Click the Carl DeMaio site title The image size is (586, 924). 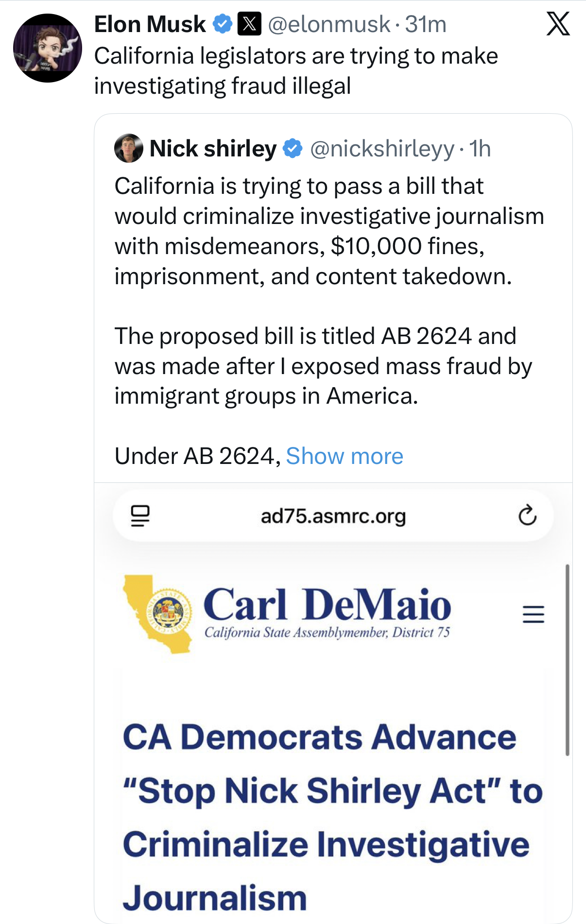(327, 605)
